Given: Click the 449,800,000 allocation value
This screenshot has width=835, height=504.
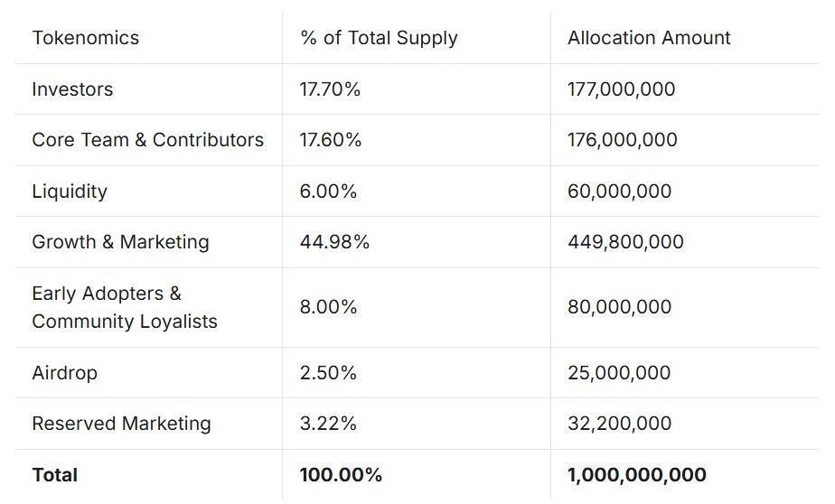Looking at the screenshot, I should [x=625, y=242].
